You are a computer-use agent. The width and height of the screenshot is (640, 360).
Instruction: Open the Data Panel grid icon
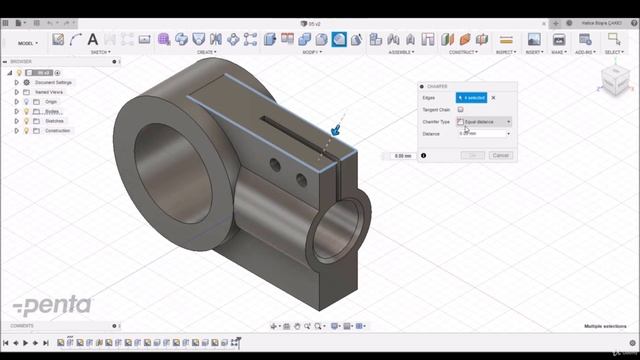(x=5, y=23)
